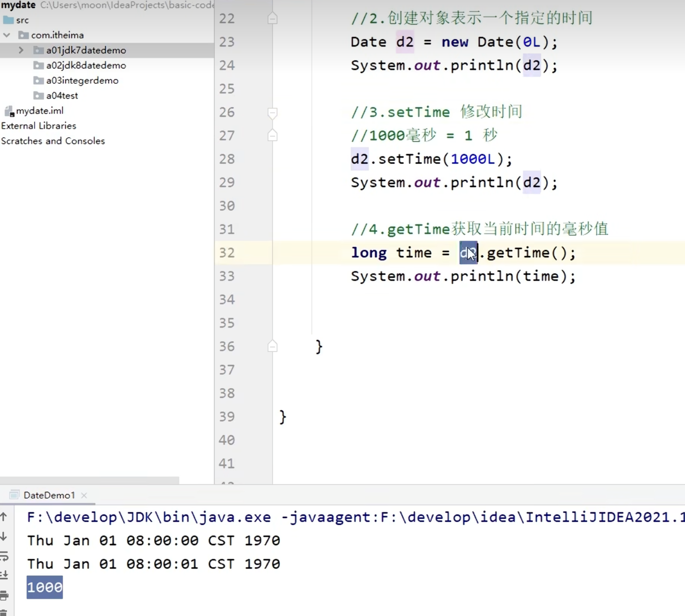Collapse the com.itheima package node
This screenshot has height=616, width=685.
[x=7, y=35]
